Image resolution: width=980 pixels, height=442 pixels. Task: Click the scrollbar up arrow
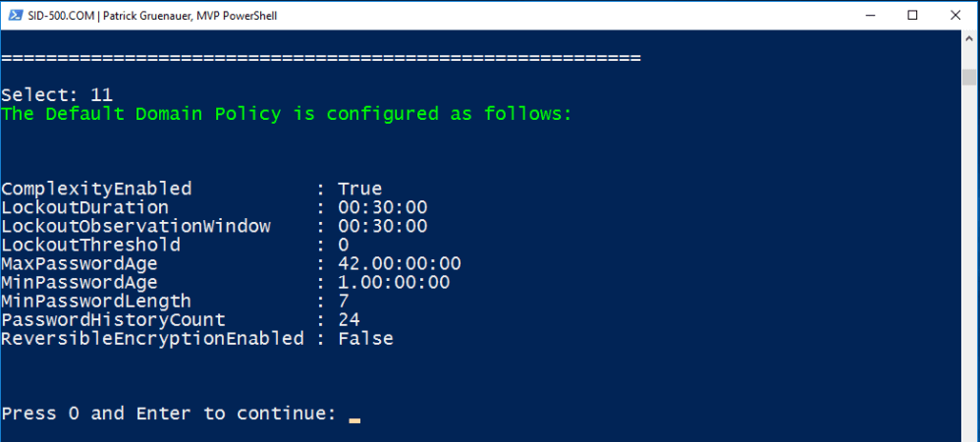click(970, 37)
